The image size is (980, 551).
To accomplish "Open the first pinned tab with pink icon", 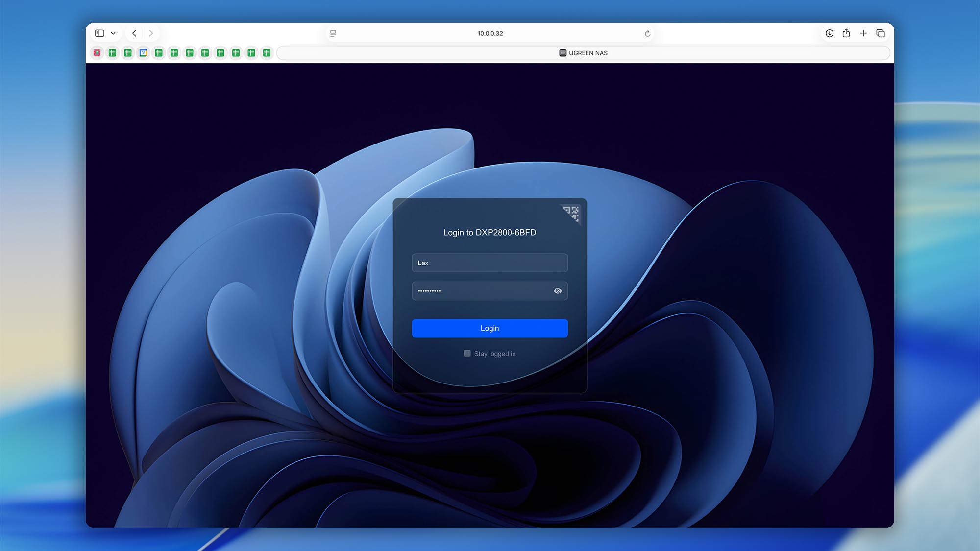I will click(x=97, y=53).
